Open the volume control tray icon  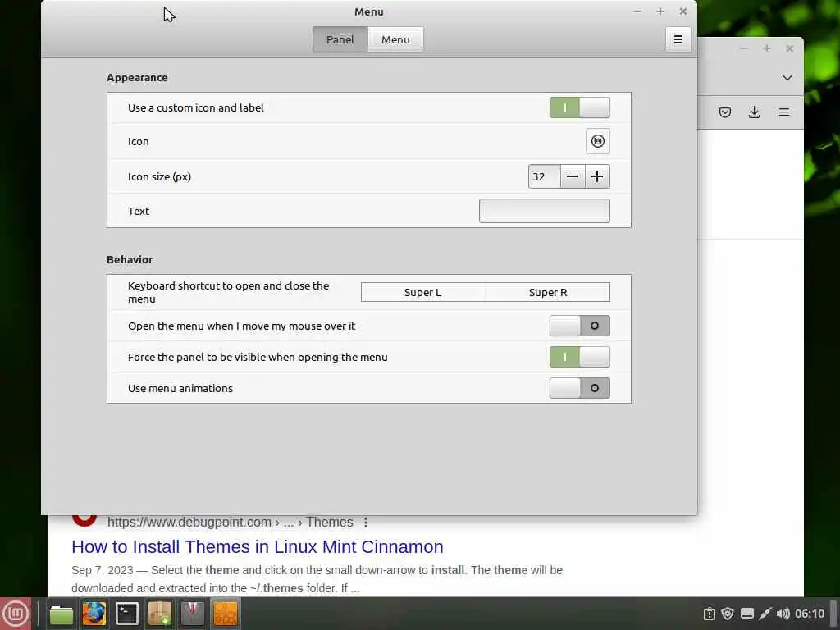tap(783, 614)
